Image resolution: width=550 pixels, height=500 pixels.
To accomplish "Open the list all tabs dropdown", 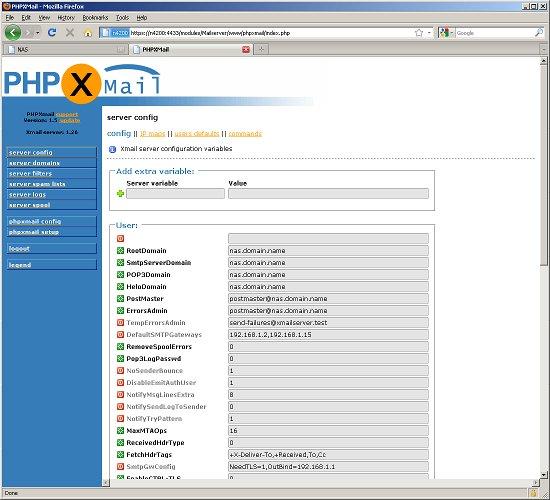I will coord(544,49).
